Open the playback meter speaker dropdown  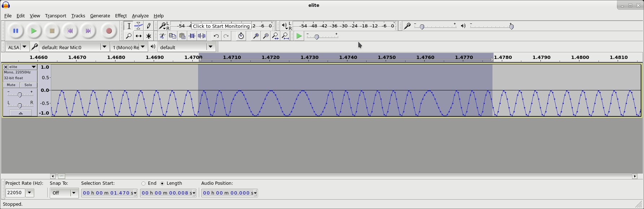pos(285,26)
